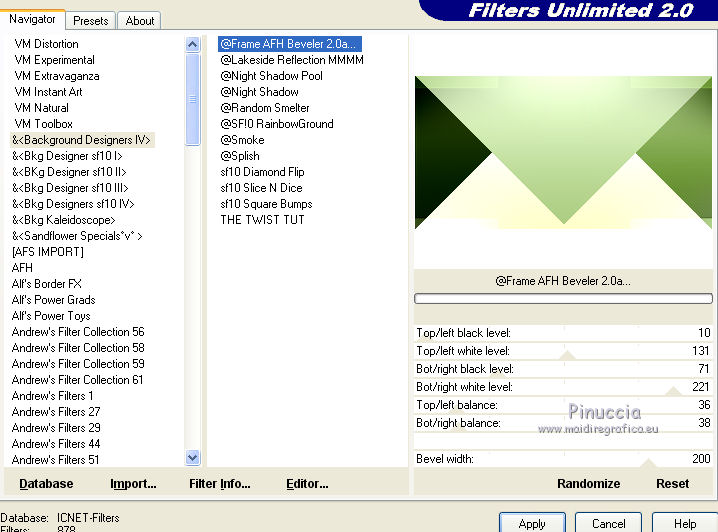
Task: Open the Editor... button
Action: tap(307, 483)
